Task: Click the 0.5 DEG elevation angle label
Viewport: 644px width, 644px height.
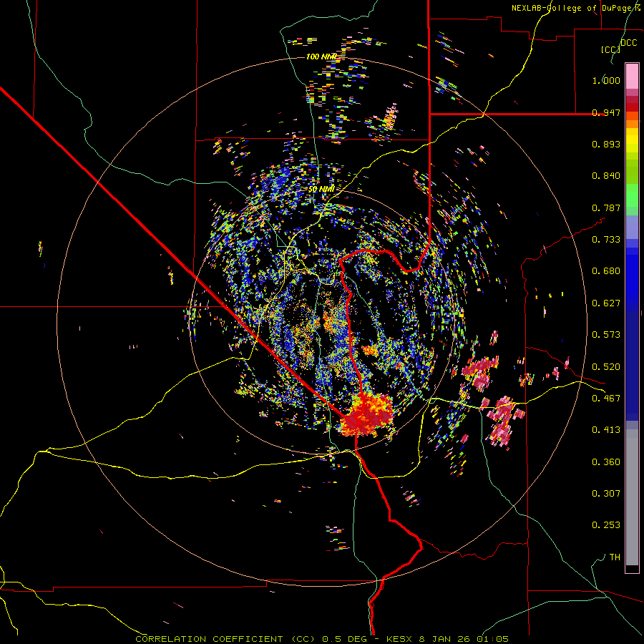Action: coord(343,639)
